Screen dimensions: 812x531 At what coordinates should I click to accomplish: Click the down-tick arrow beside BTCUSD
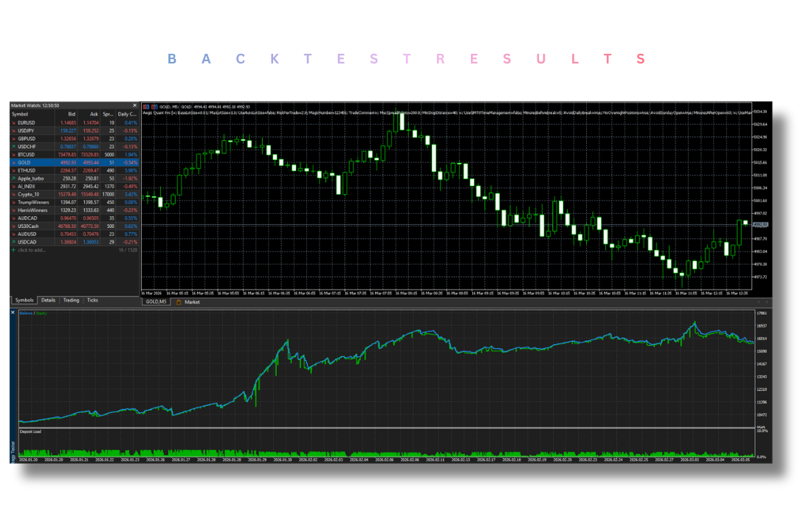click(x=14, y=155)
